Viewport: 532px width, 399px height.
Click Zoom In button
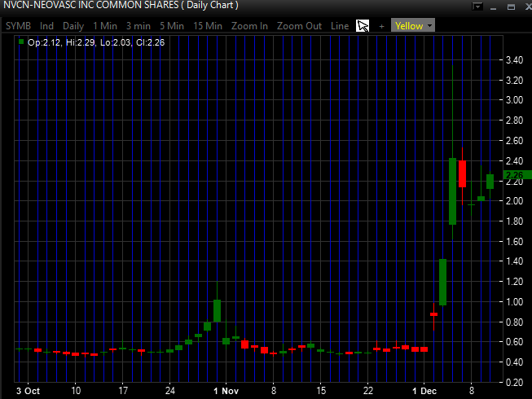[250, 26]
